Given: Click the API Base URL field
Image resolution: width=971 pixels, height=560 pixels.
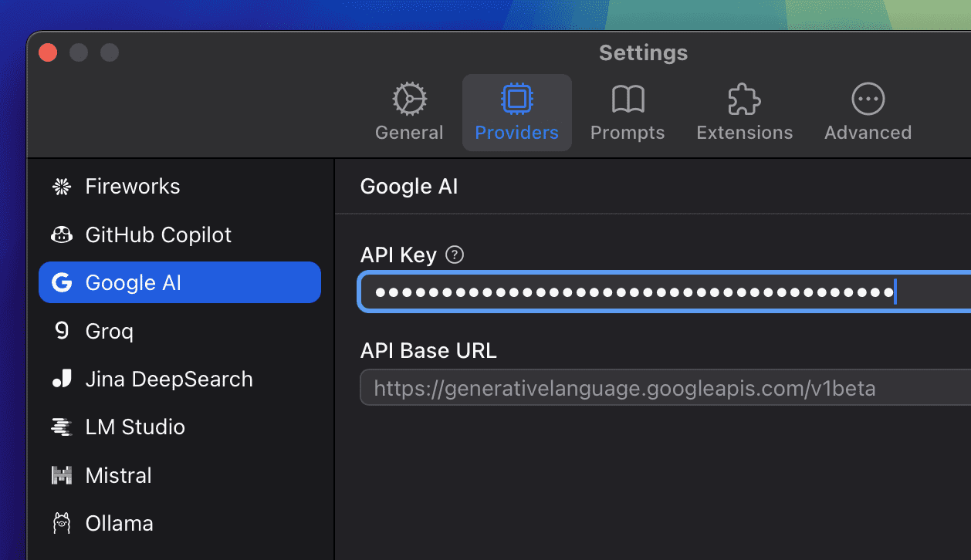Looking at the screenshot, I should (x=665, y=388).
